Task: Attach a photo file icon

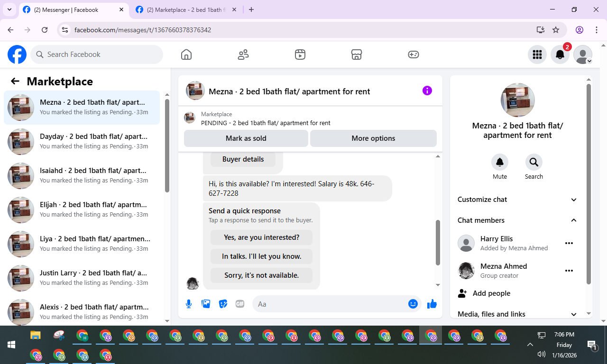Action: pos(206,304)
